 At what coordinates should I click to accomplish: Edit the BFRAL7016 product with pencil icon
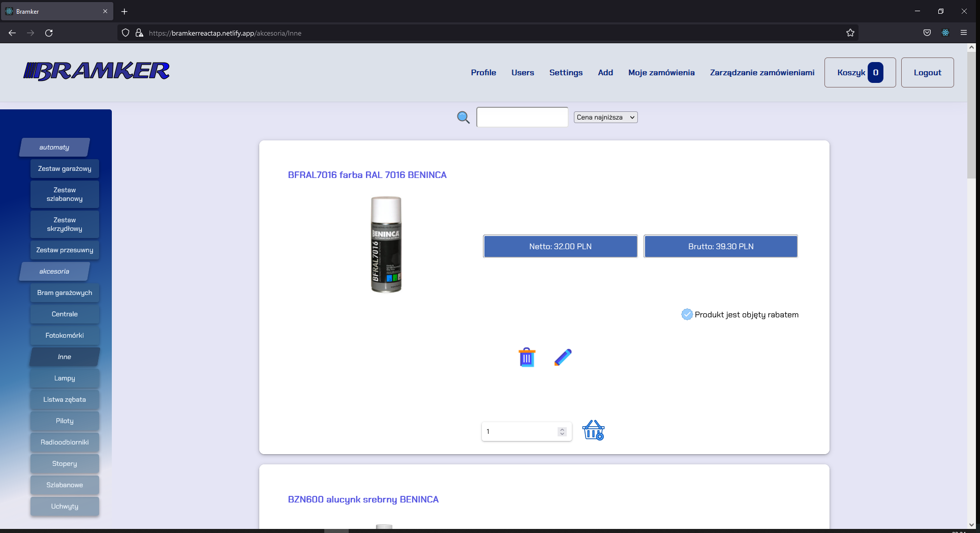pos(562,357)
